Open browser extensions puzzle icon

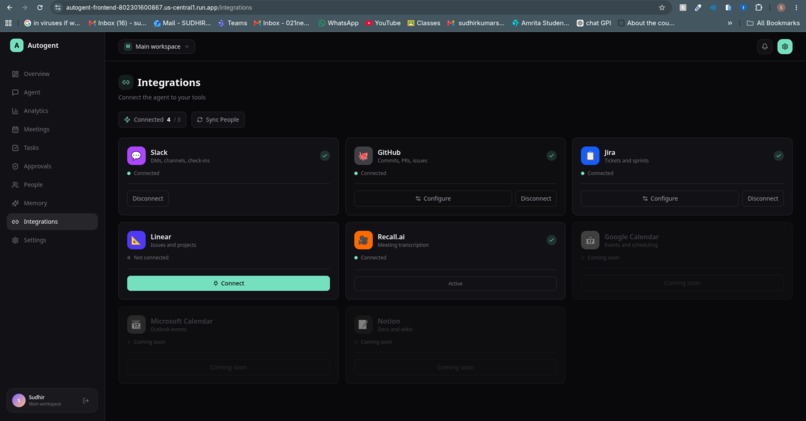(x=758, y=8)
